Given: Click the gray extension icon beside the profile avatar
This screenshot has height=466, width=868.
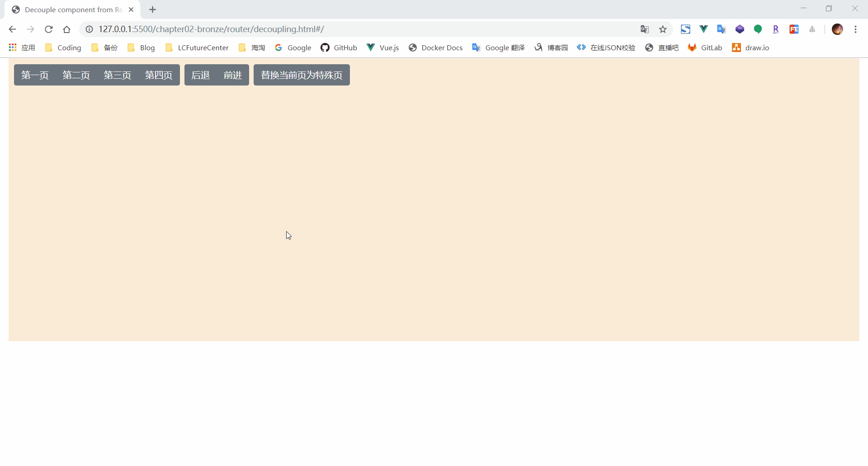Looking at the screenshot, I should click(x=812, y=29).
